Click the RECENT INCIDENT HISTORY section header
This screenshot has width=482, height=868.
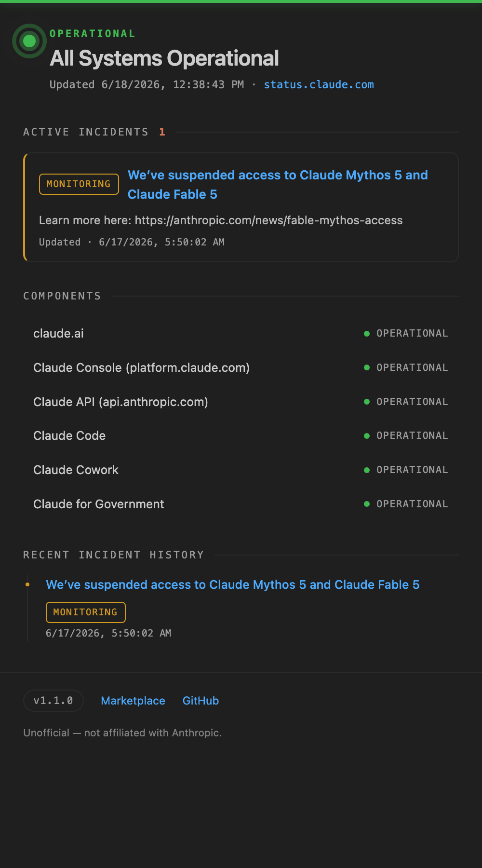coord(114,555)
